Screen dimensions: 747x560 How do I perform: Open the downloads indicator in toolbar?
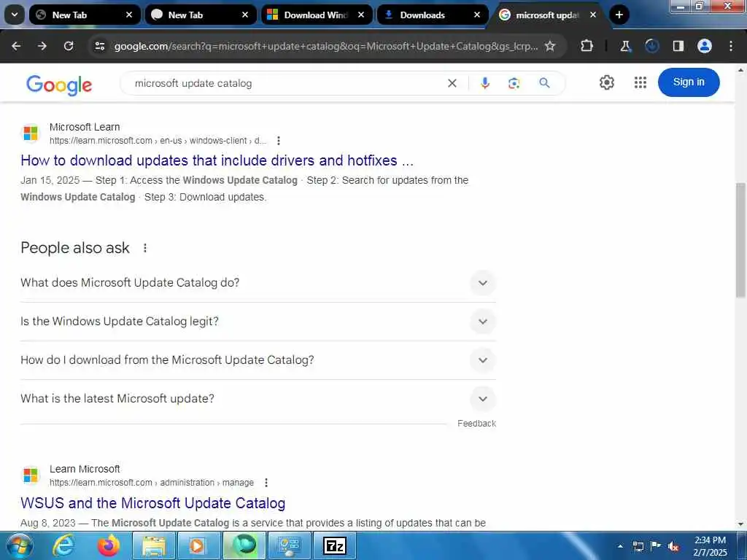pyautogui.click(x=651, y=46)
